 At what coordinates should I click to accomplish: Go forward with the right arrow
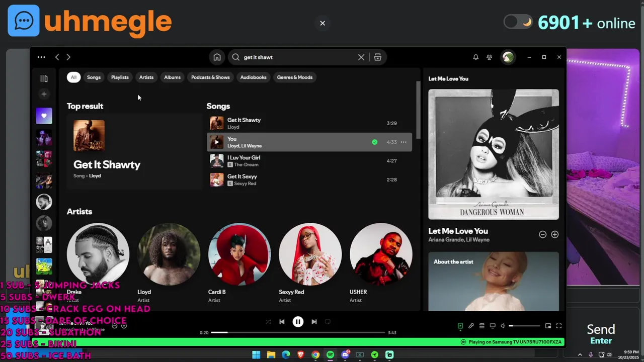[x=68, y=57]
